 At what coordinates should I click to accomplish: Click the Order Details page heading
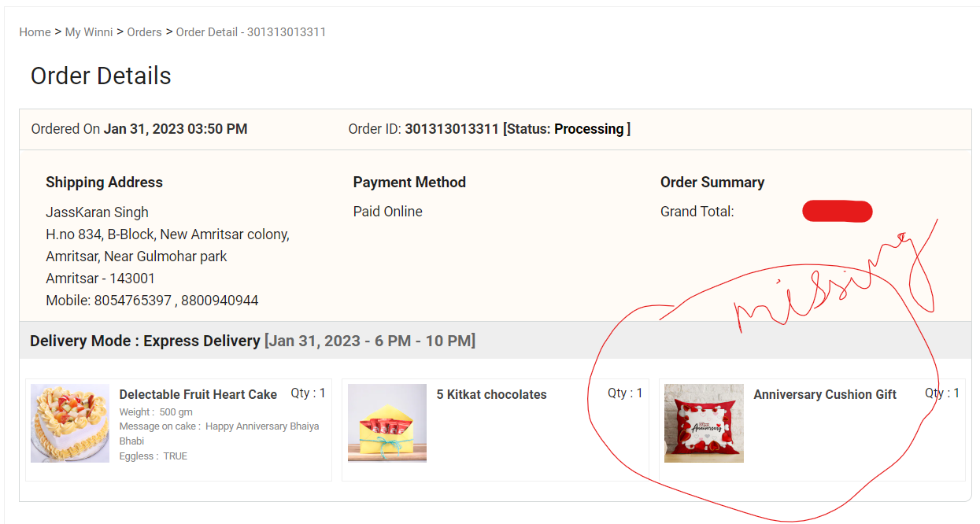tap(101, 76)
